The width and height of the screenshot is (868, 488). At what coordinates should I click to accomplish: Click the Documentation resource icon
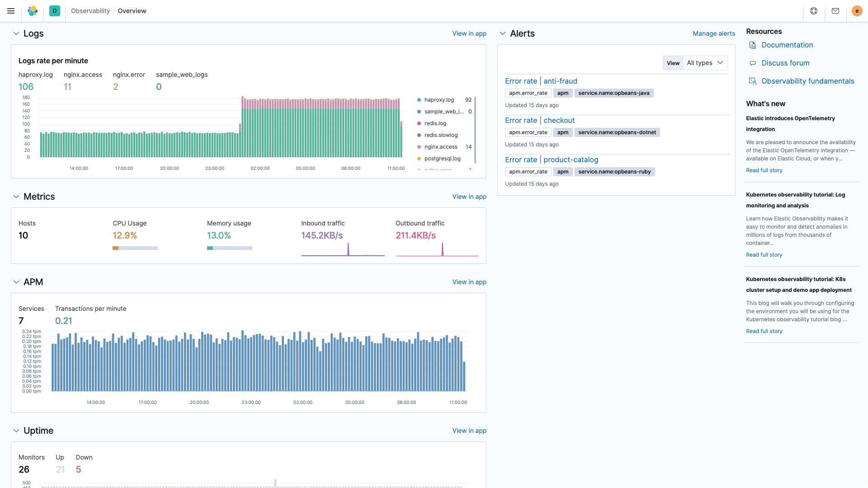pos(753,44)
